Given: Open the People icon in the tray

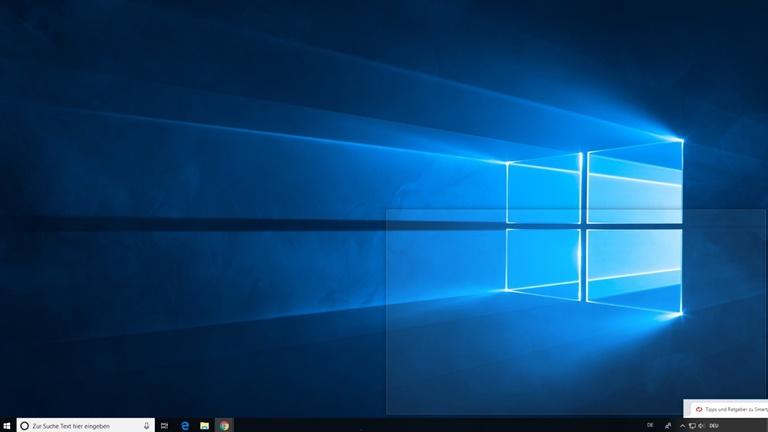Looking at the screenshot, I should [667, 425].
